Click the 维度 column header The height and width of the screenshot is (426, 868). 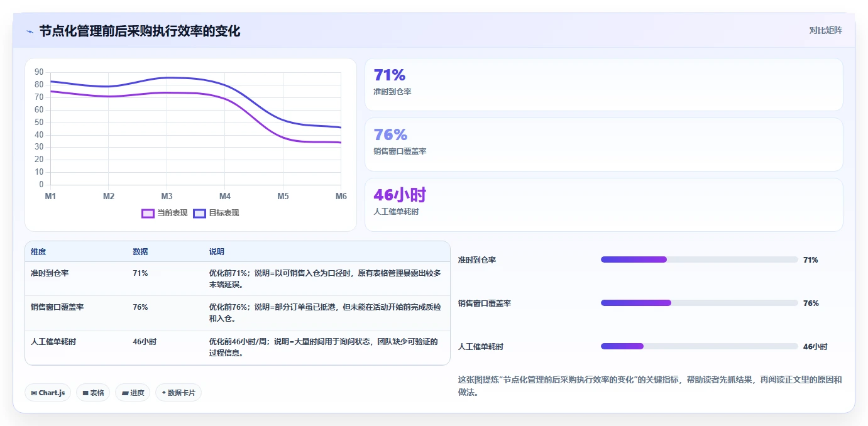(38, 252)
